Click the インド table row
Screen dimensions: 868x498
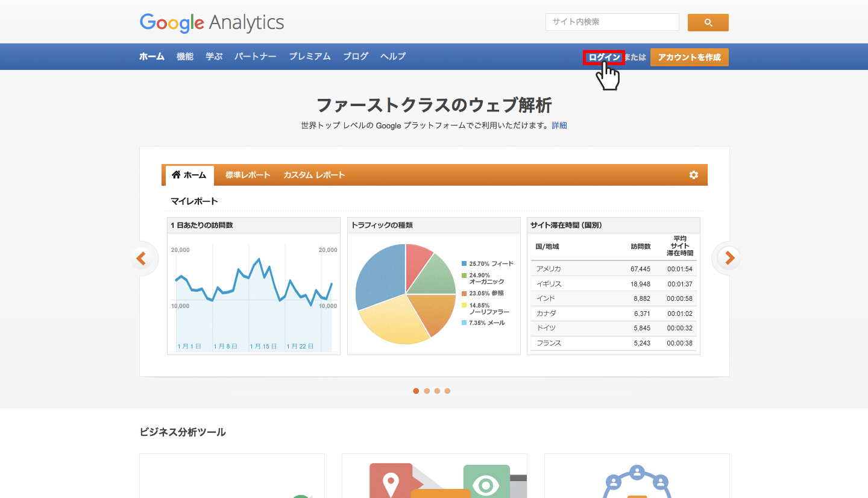[614, 298]
